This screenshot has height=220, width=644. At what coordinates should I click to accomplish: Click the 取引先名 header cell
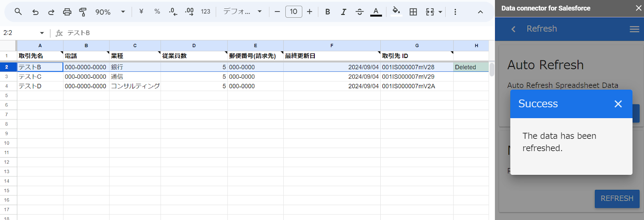(40, 56)
